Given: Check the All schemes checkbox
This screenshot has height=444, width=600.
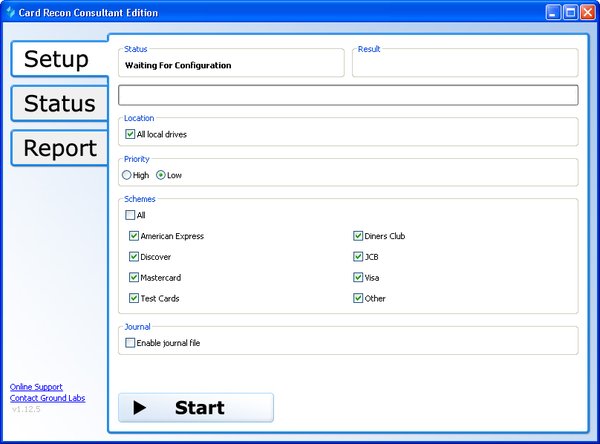Looking at the screenshot, I should pyautogui.click(x=130, y=215).
